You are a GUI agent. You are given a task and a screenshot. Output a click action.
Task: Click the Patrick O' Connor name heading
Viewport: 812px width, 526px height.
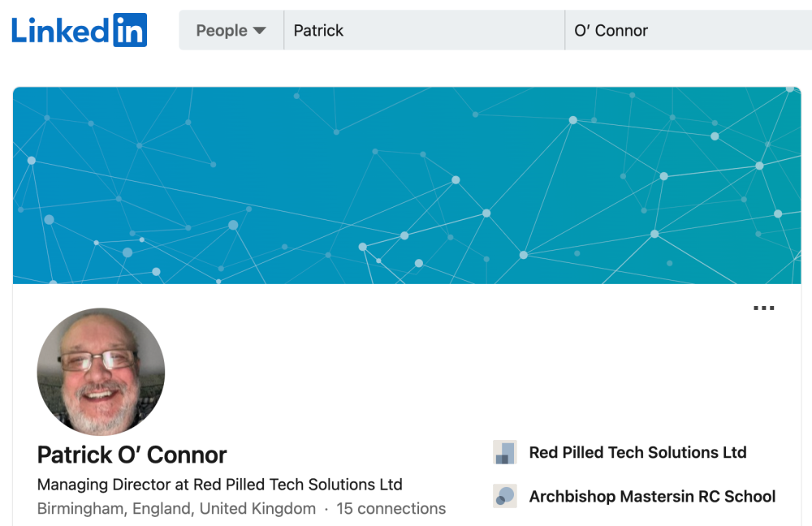(132, 455)
